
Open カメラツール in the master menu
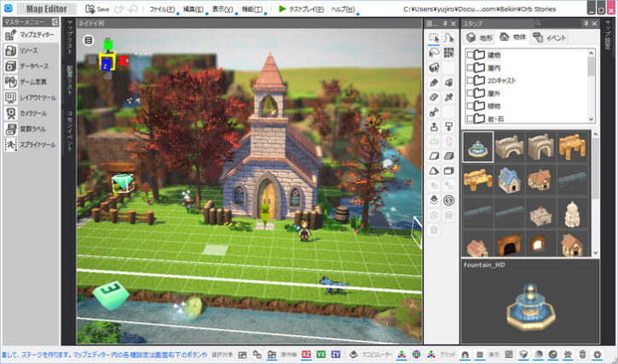(x=32, y=113)
